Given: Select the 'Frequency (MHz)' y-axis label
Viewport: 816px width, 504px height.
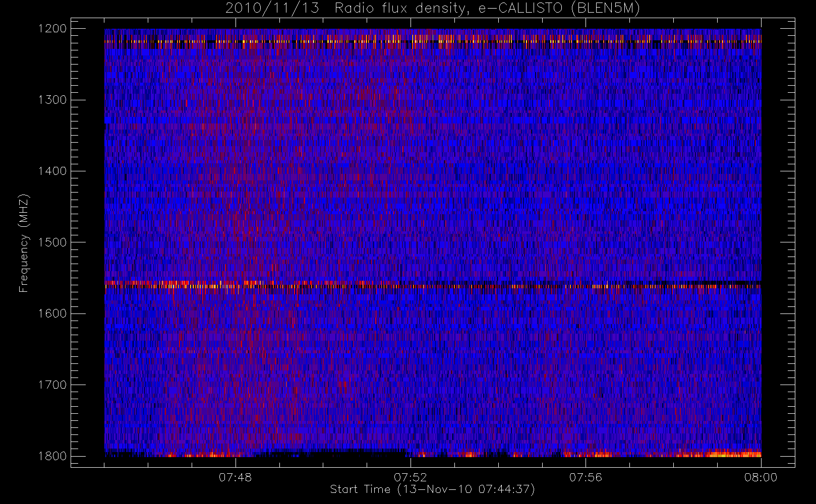Looking at the screenshot, I should (x=23, y=243).
